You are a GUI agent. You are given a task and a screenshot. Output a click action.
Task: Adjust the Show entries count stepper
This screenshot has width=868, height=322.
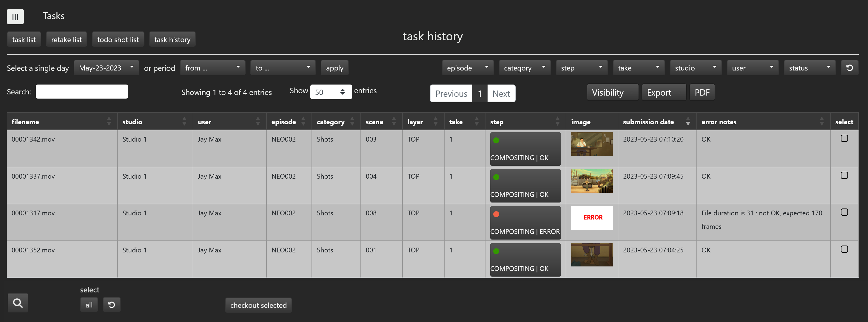point(342,92)
